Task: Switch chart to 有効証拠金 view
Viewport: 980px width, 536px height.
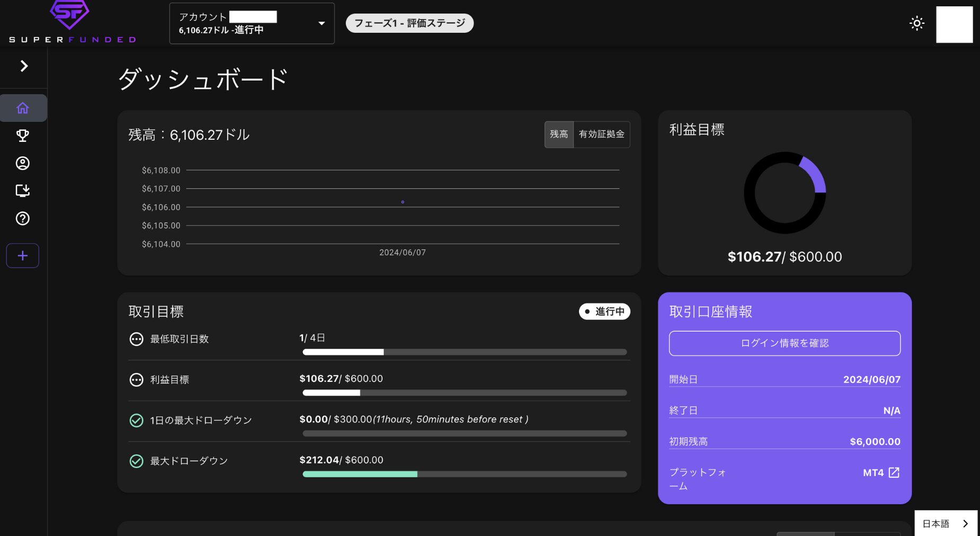Action: (x=601, y=135)
